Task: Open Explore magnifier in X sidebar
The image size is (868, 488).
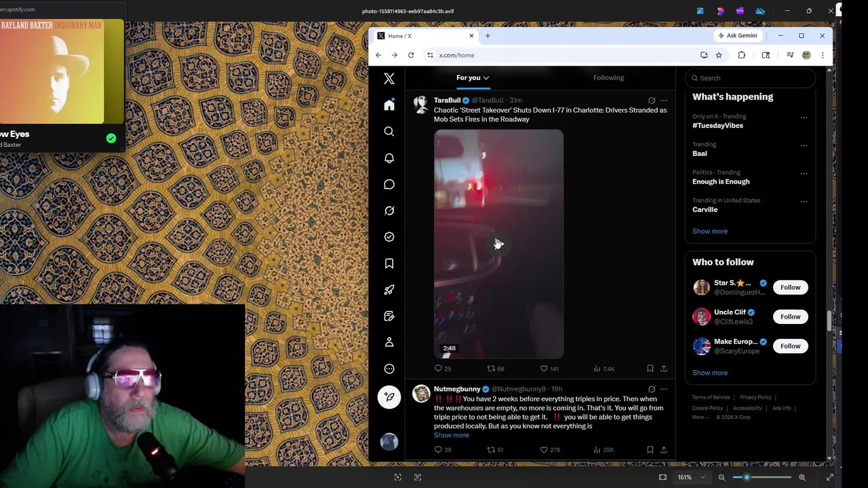Action: point(389,131)
